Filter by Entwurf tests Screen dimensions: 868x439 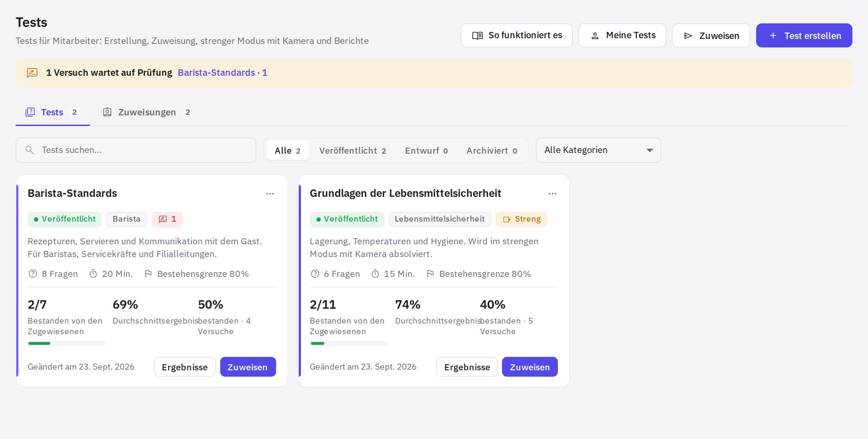click(426, 150)
